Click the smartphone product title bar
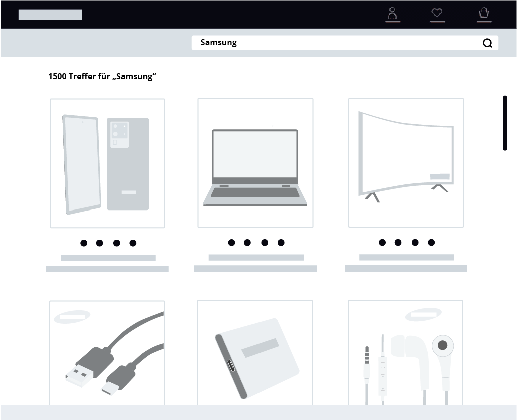Image resolution: width=517 pixels, height=420 pixels. pos(108,258)
